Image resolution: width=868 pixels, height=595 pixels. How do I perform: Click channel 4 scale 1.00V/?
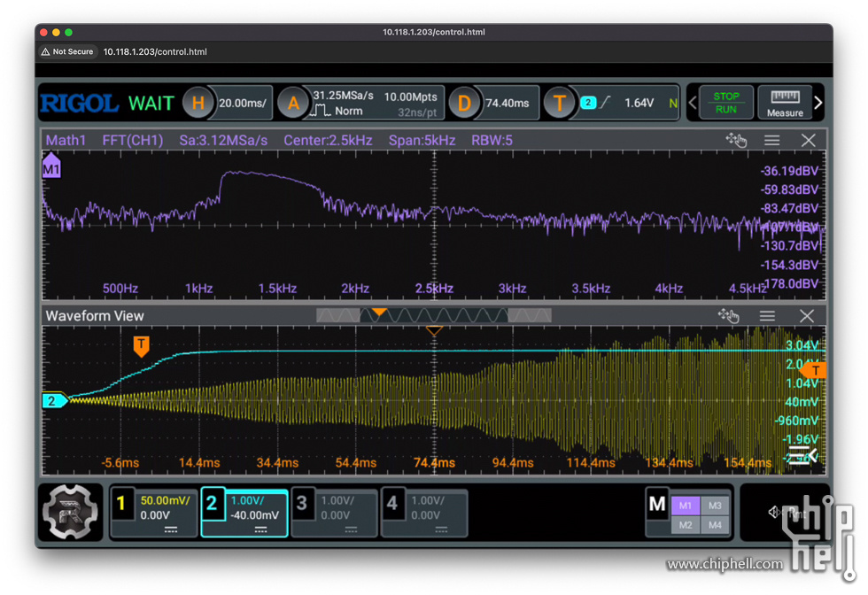pos(428,500)
